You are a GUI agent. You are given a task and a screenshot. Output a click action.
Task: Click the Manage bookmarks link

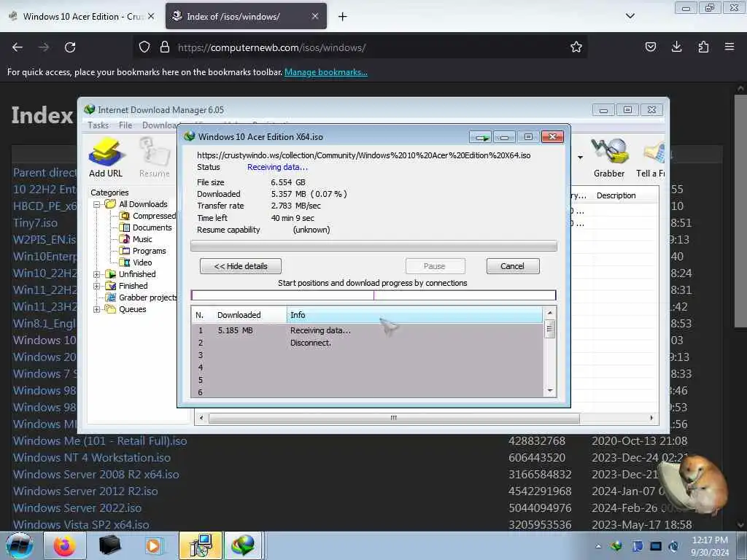(x=326, y=72)
